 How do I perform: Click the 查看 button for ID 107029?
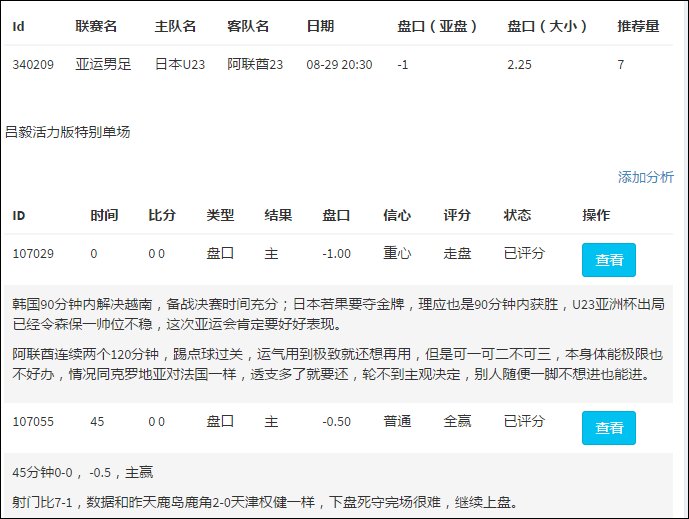(609, 260)
